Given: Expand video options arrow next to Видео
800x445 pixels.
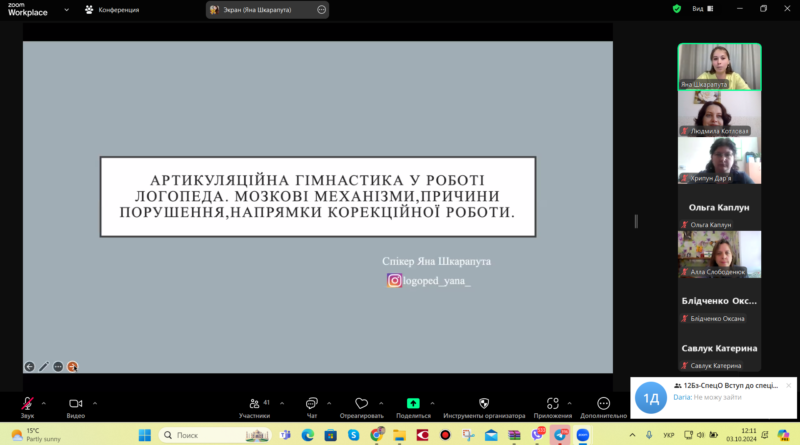Looking at the screenshot, I should coord(95,404).
